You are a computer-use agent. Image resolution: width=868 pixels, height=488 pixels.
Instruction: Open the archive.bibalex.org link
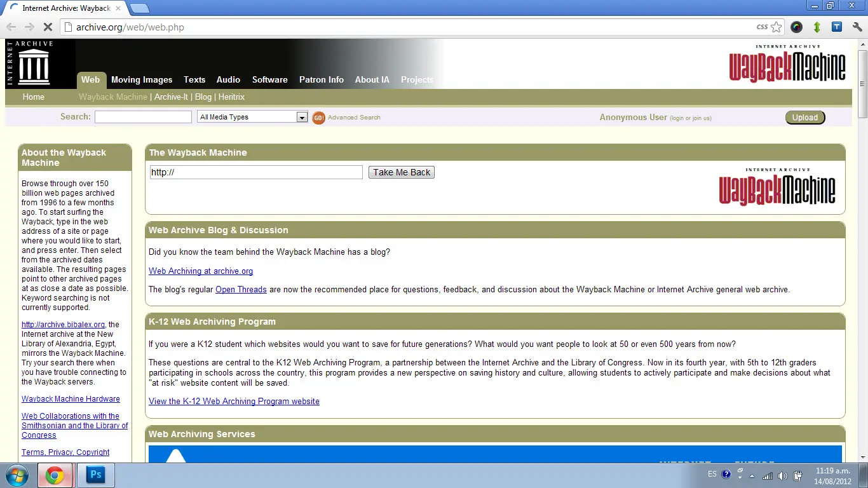[63, 325]
